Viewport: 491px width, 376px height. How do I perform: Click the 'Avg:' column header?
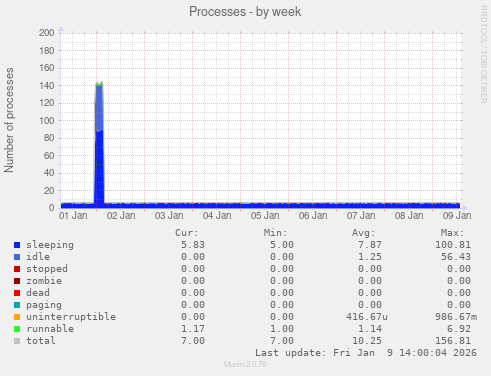click(364, 233)
